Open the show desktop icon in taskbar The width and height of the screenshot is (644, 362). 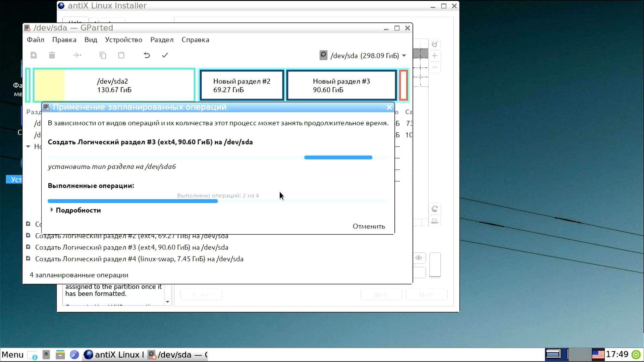click(x=32, y=355)
